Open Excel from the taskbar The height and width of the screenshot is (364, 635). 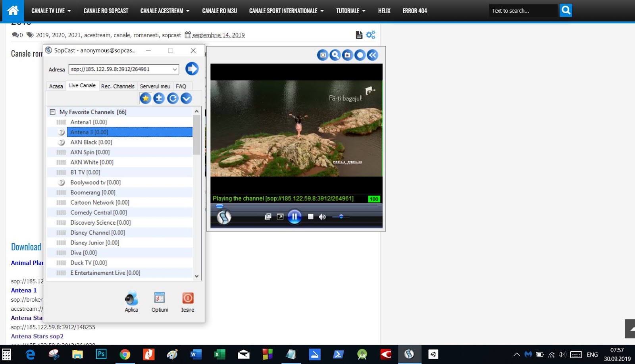tap(219, 354)
